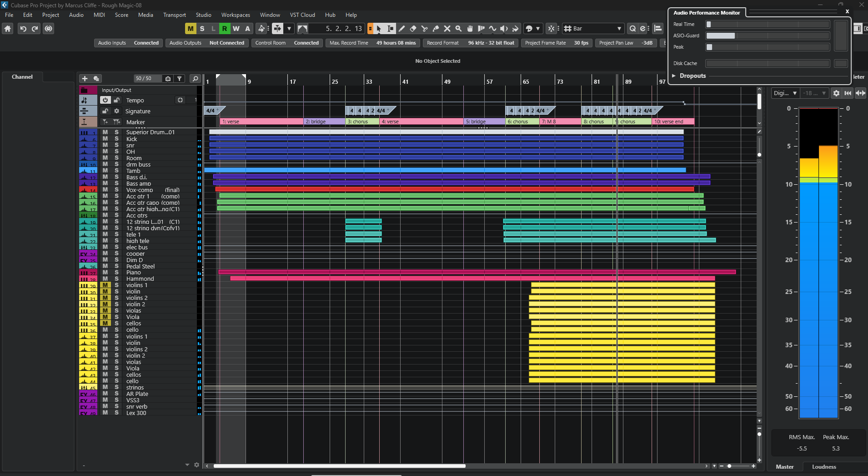The width and height of the screenshot is (868, 476).
Task: Pick the Split scissors tool
Action: coord(424,29)
